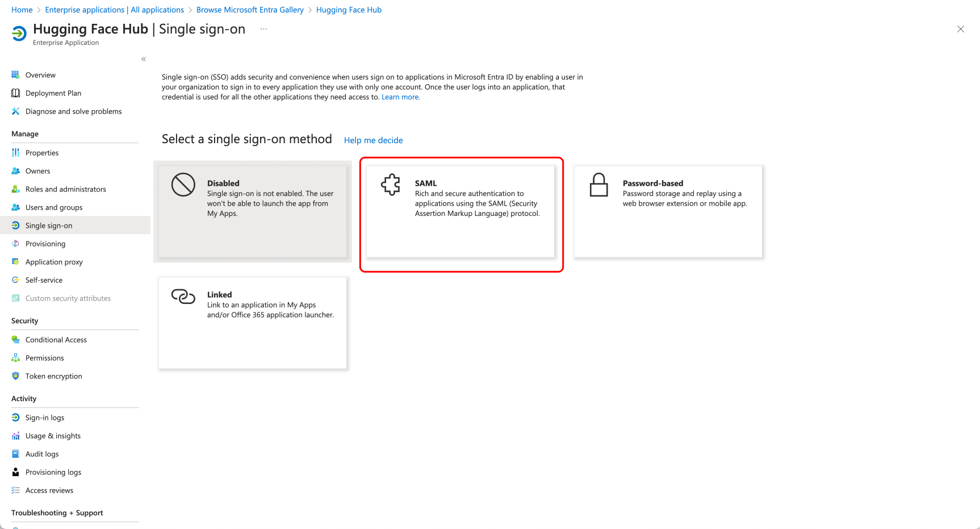
Task: Navigate to Home breadcrumb
Action: tap(22, 10)
